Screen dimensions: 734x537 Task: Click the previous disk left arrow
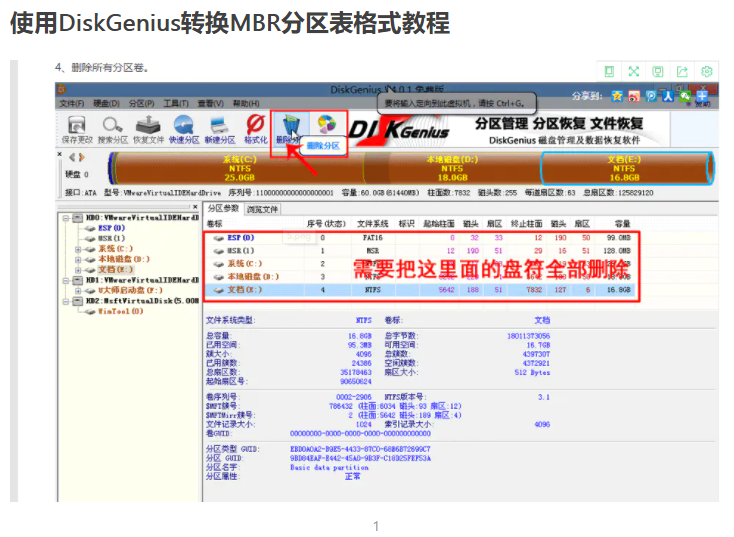coord(73,158)
